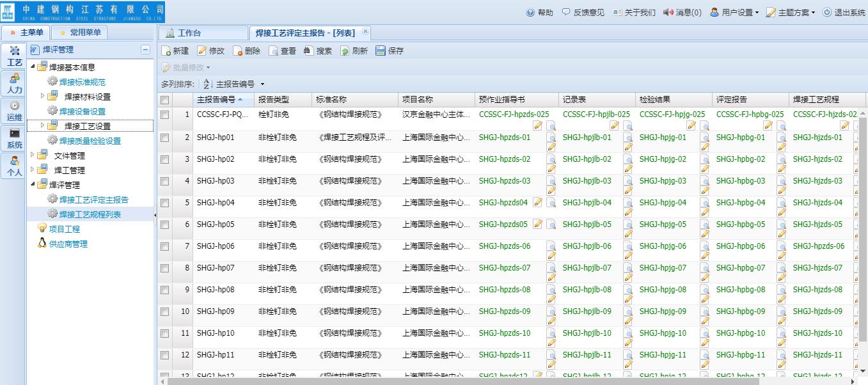
Task: Open 供应商管理 in the tree
Action: (x=68, y=244)
